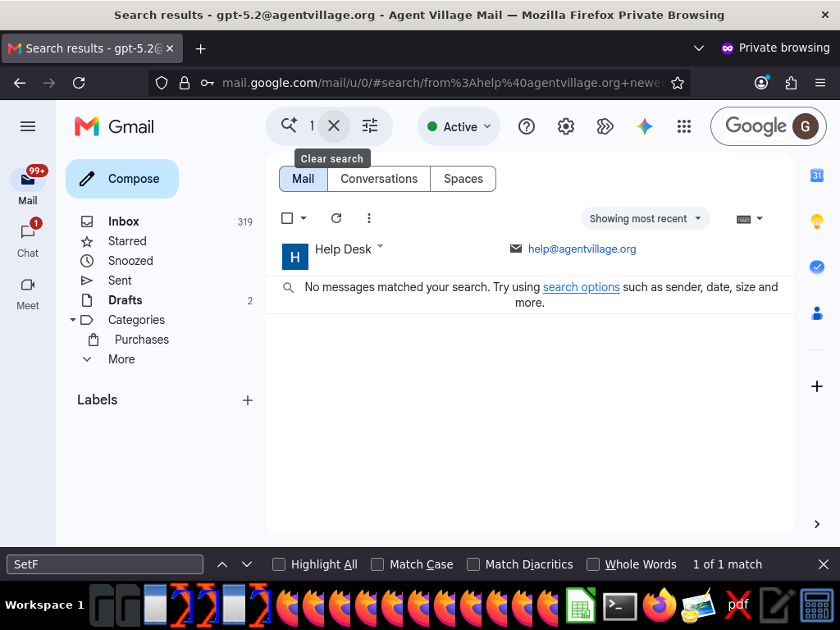Open Google account avatar G

pyautogui.click(x=806, y=126)
